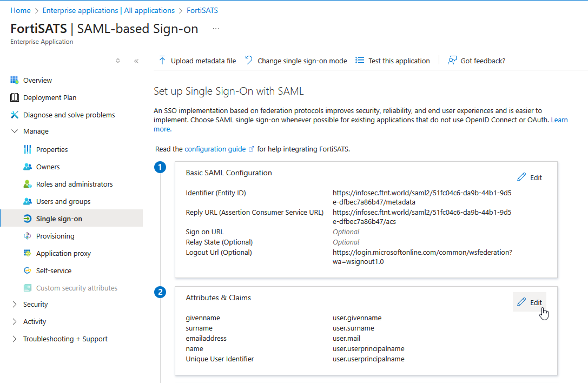This screenshot has width=588, height=383.
Task: Click the Unique User Identifier label
Action: 220,359
